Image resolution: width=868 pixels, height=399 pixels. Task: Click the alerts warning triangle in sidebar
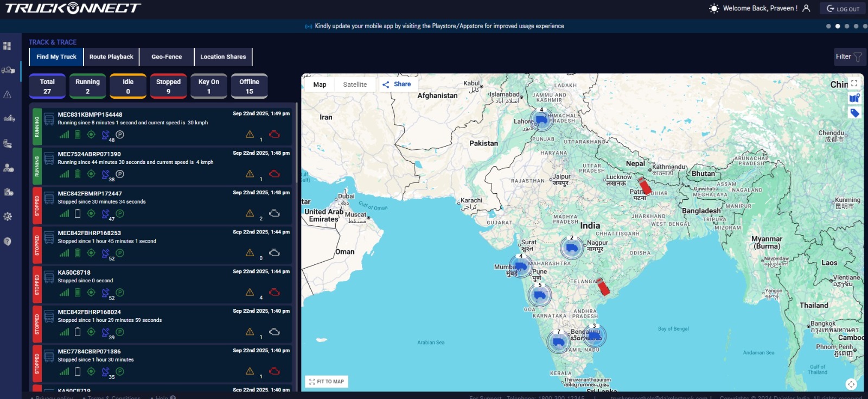[8, 94]
